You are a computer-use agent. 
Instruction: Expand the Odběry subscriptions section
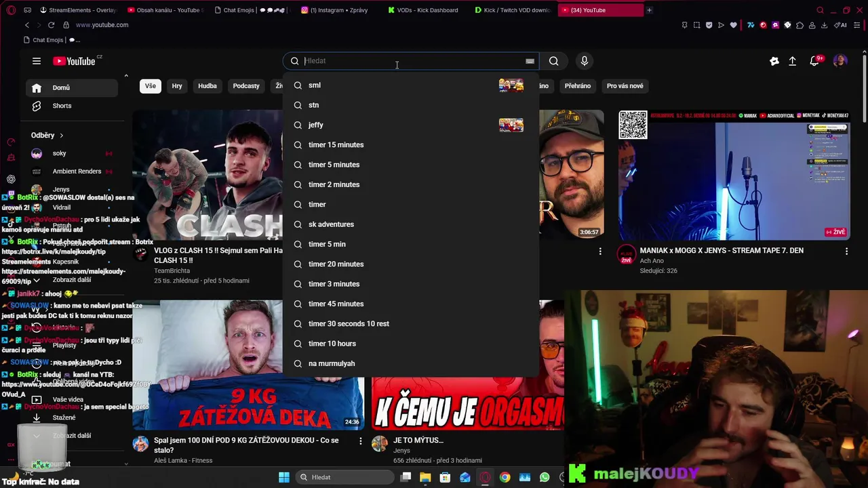coord(47,135)
